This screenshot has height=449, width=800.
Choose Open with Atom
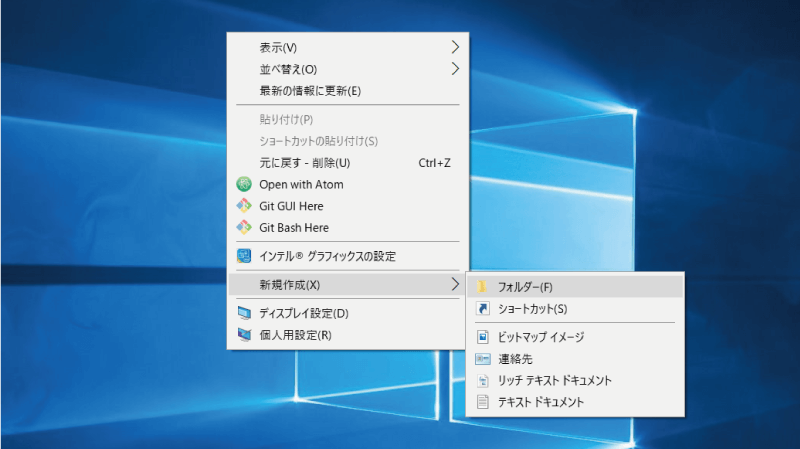coord(347,184)
